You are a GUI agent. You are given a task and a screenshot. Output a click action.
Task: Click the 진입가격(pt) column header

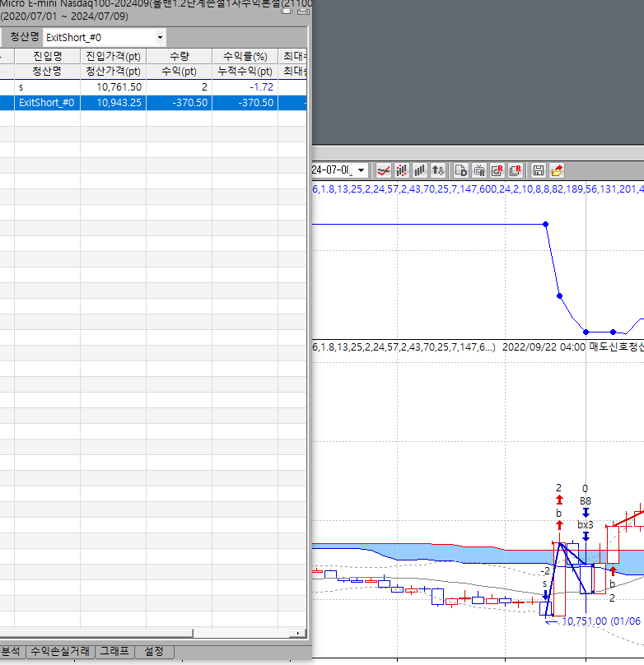[x=113, y=56]
